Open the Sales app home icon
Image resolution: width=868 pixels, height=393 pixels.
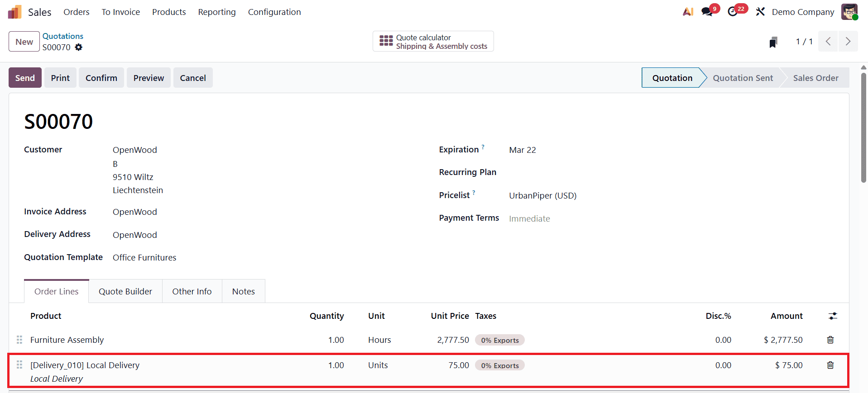pyautogui.click(x=14, y=12)
